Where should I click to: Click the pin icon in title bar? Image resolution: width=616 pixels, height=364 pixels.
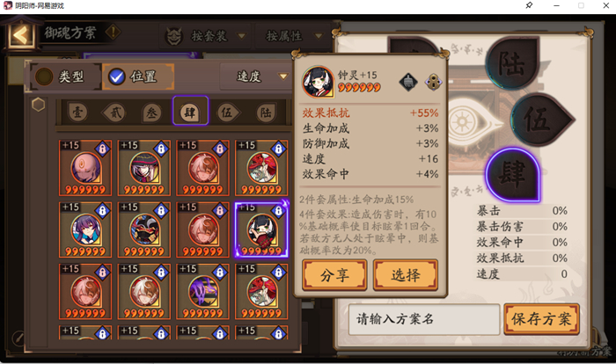coord(529,5)
